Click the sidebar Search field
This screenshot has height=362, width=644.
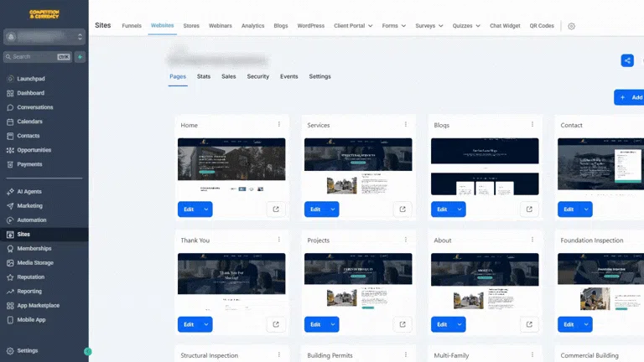[x=39, y=57]
